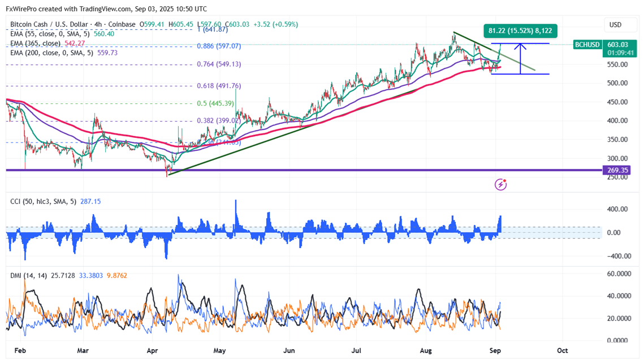The width and height of the screenshot is (644, 360).
Task: Click the 560.40 EMA value
Action: pyautogui.click(x=104, y=34)
